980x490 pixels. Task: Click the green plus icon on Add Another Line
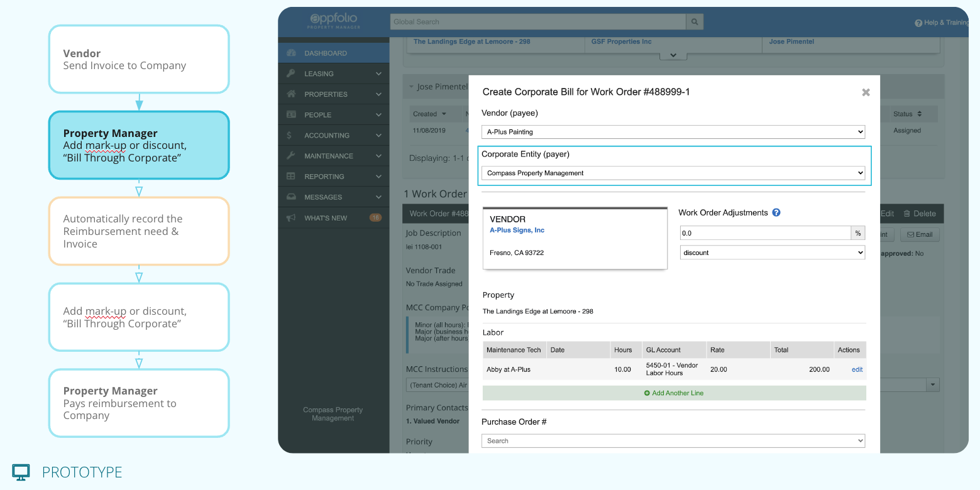tap(647, 393)
